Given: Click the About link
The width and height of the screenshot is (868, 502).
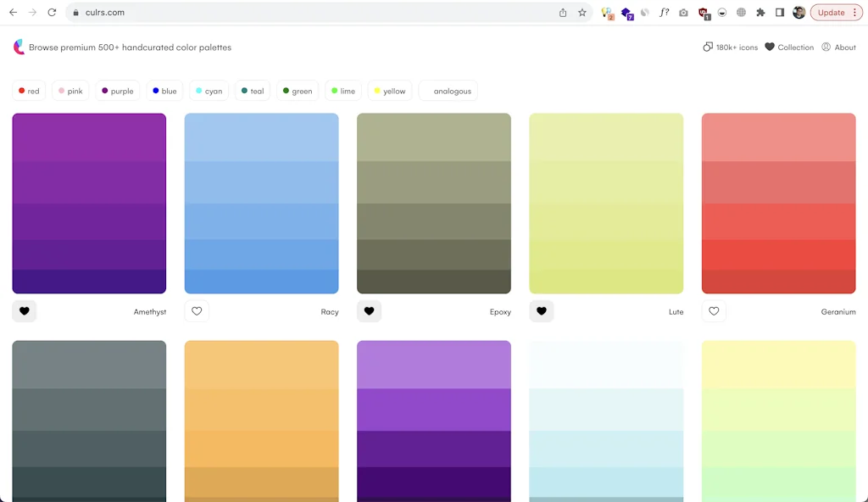Looking at the screenshot, I should [x=838, y=47].
